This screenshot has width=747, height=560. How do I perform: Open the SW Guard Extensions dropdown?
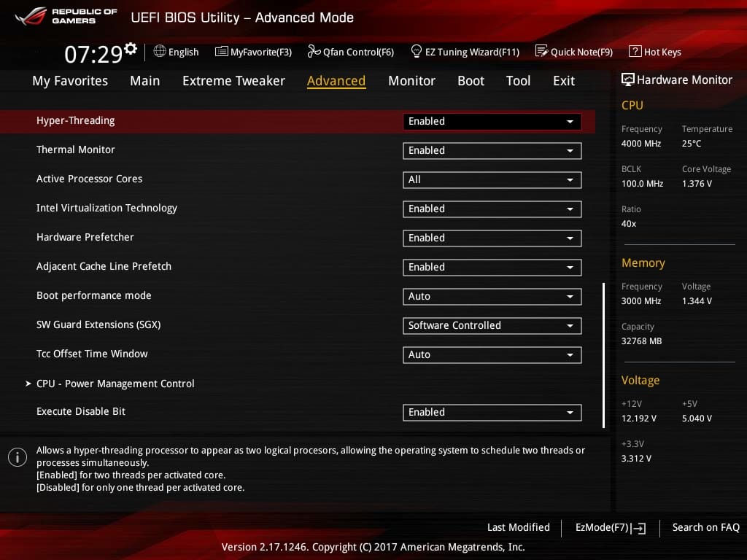click(x=492, y=326)
